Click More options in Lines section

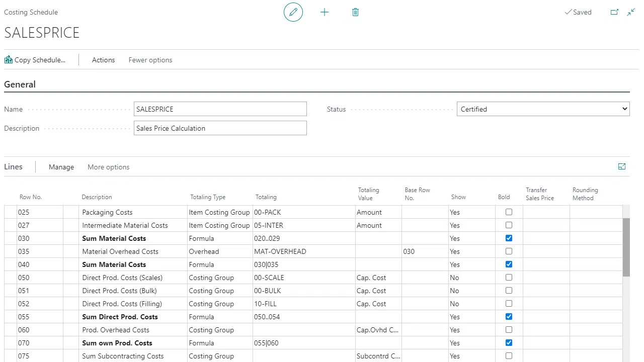(x=108, y=167)
